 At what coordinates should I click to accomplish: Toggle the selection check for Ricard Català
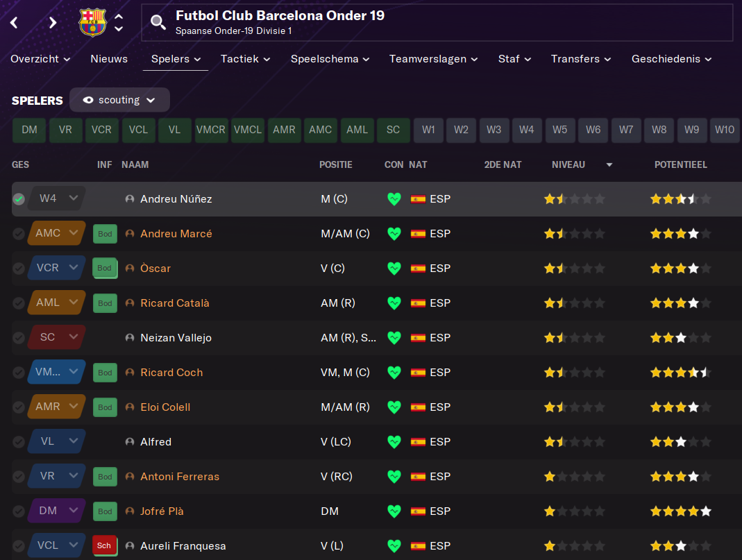[19, 303]
